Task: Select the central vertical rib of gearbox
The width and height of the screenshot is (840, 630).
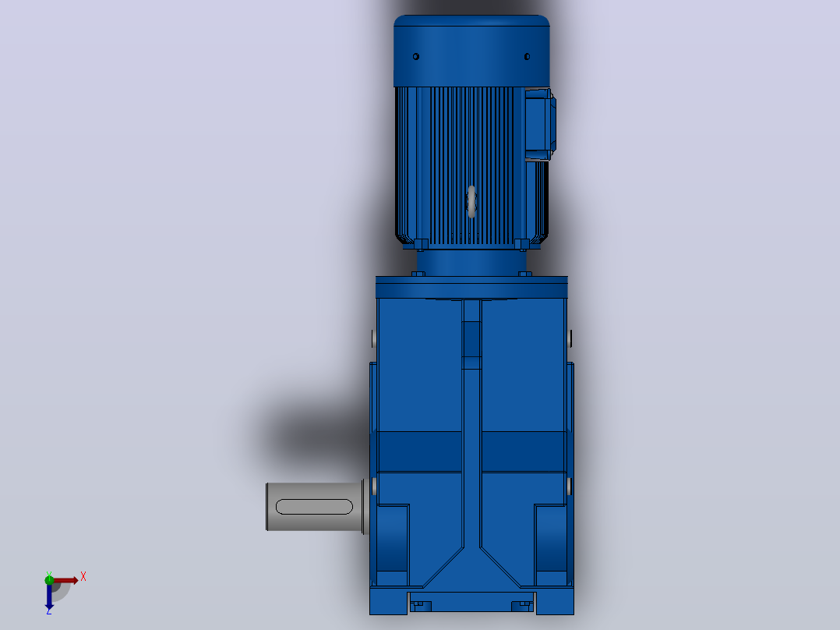Action: tap(471, 423)
